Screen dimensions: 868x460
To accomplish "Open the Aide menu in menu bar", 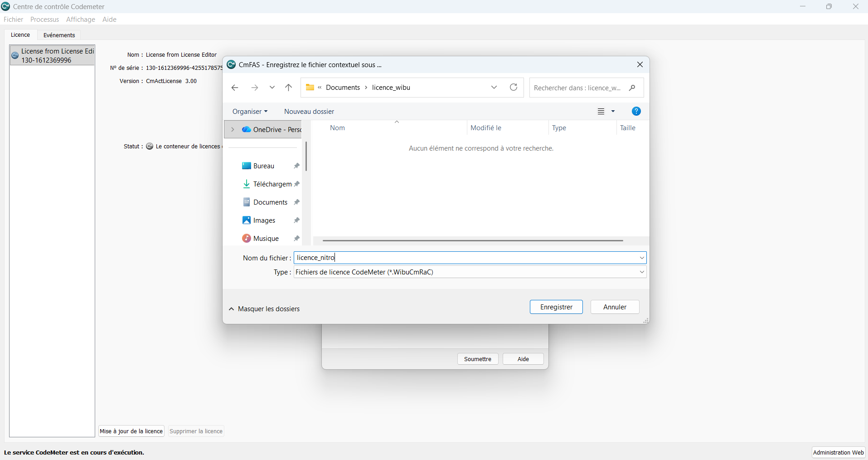I will pyautogui.click(x=109, y=20).
